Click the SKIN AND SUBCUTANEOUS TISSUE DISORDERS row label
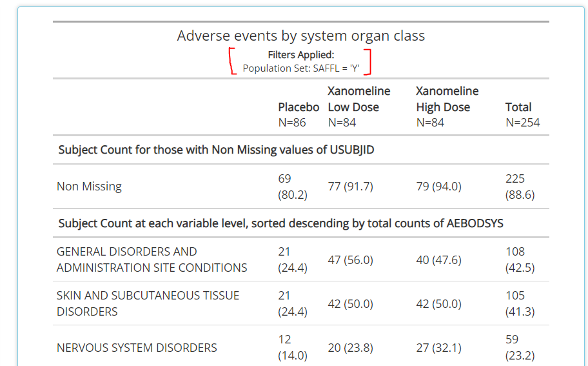Image resolution: width=588 pixels, height=366 pixels. pos(148,303)
